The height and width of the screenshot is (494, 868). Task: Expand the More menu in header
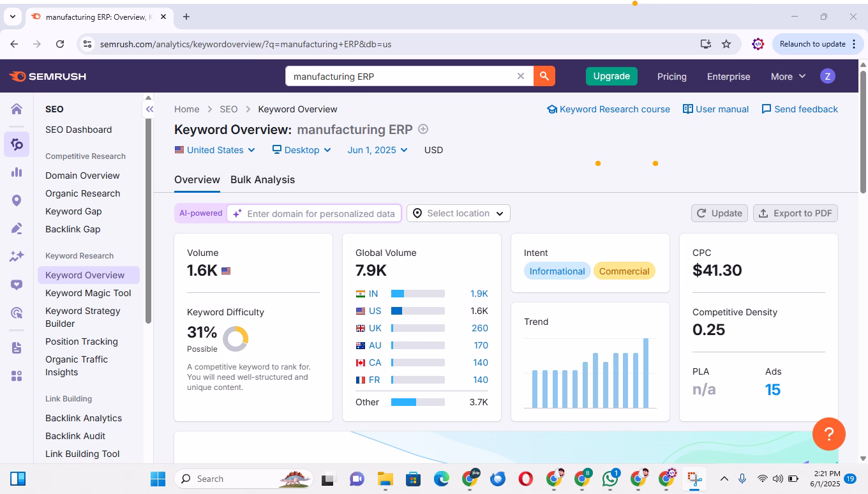point(788,76)
